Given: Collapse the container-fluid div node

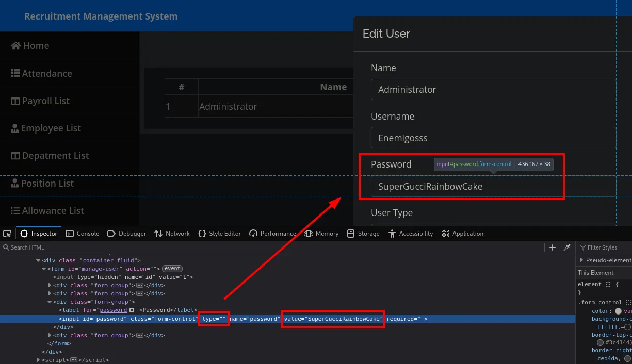Looking at the screenshot, I should pos(38,261).
